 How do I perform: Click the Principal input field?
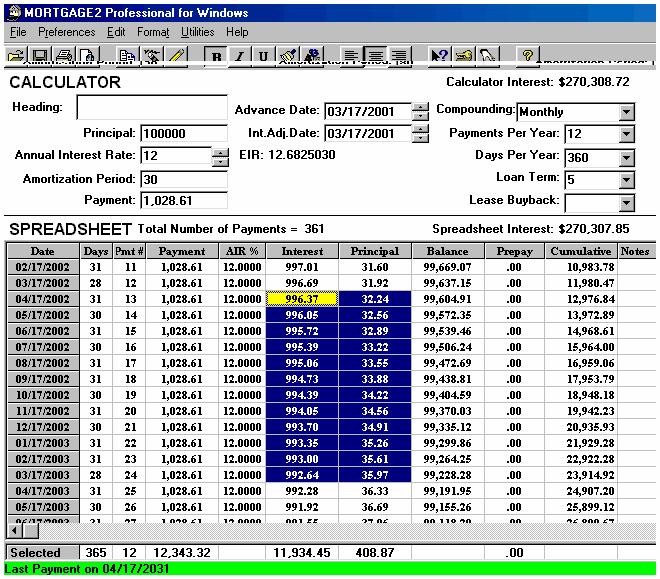click(x=184, y=134)
